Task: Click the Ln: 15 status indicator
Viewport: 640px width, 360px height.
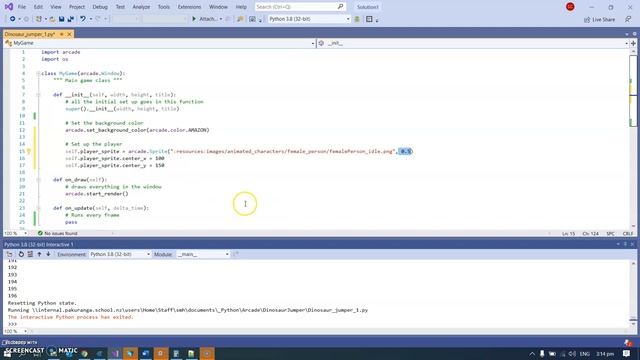Action: coord(569,233)
